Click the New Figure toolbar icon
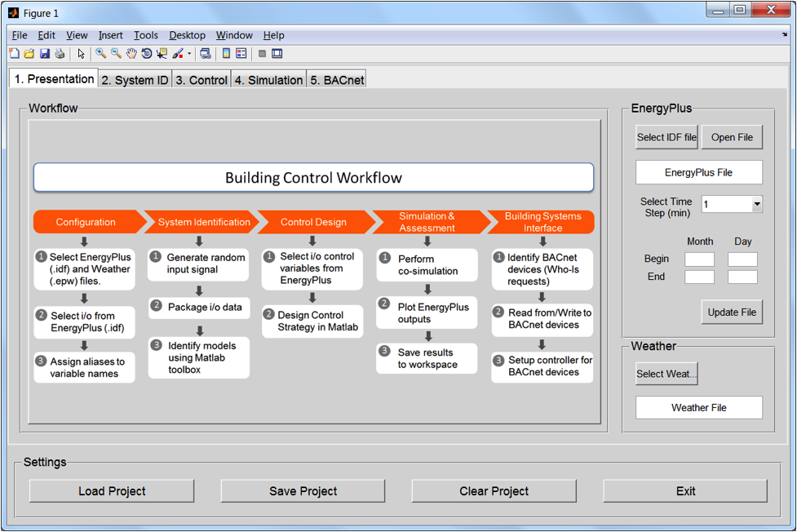797x532 pixels. coord(14,53)
